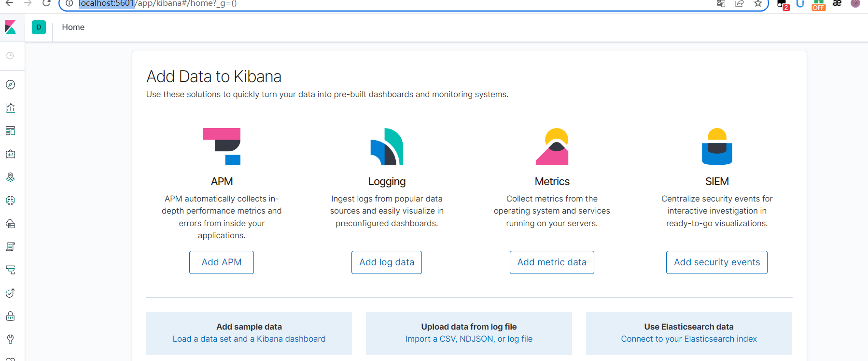Viewport: 868px width, 361px height.
Task: Click the SIEM solution logo
Action: tap(717, 147)
